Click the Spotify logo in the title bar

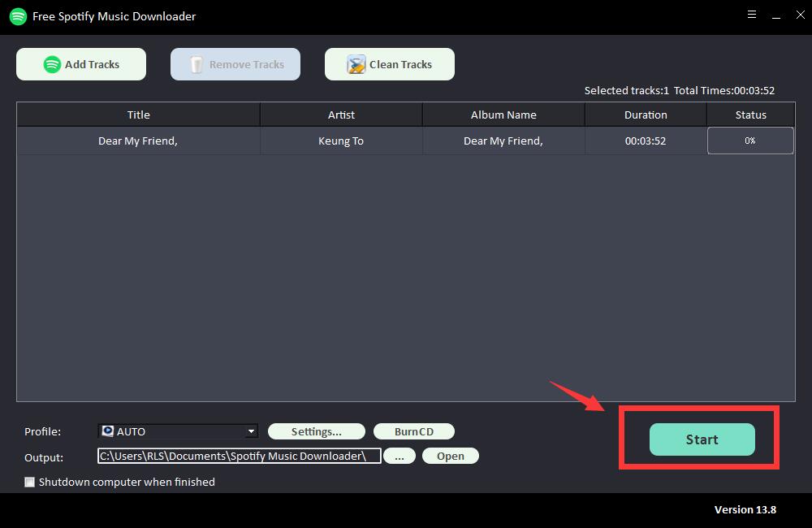click(x=18, y=16)
